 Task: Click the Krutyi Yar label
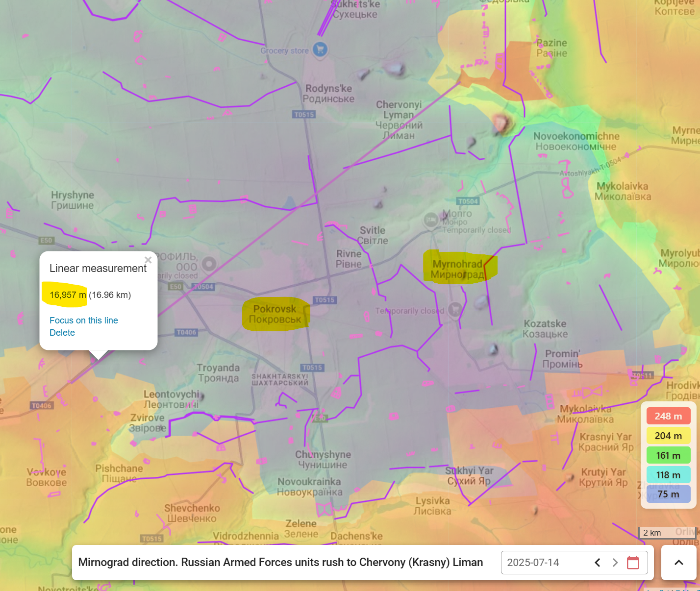tap(603, 477)
